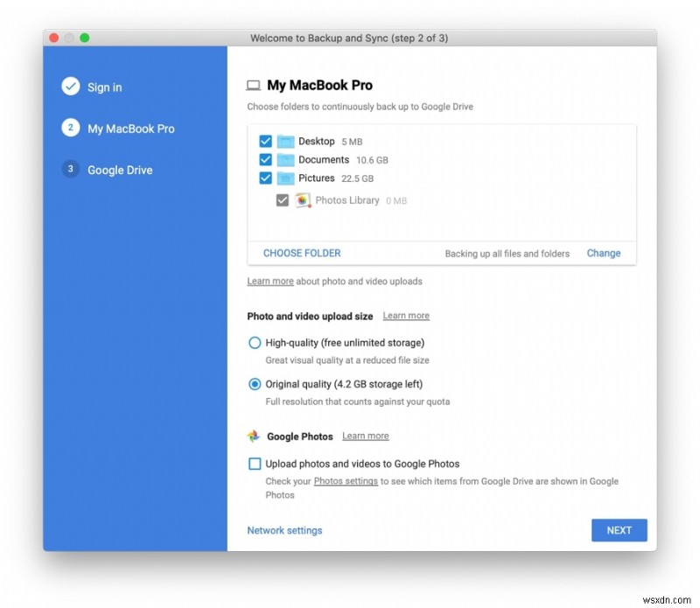The height and width of the screenshot is (608, 700).
Task: Select High-quality free unlimited storage option
Action: coord(255,343)
